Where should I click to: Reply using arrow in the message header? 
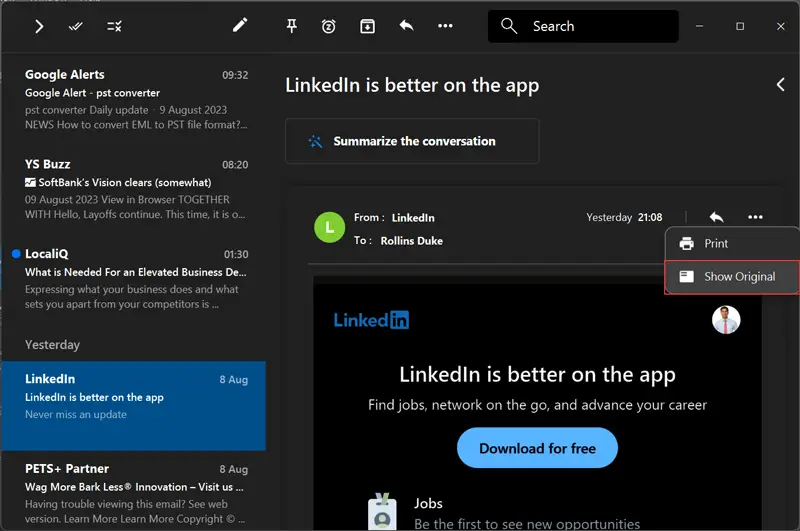(716, 217)
